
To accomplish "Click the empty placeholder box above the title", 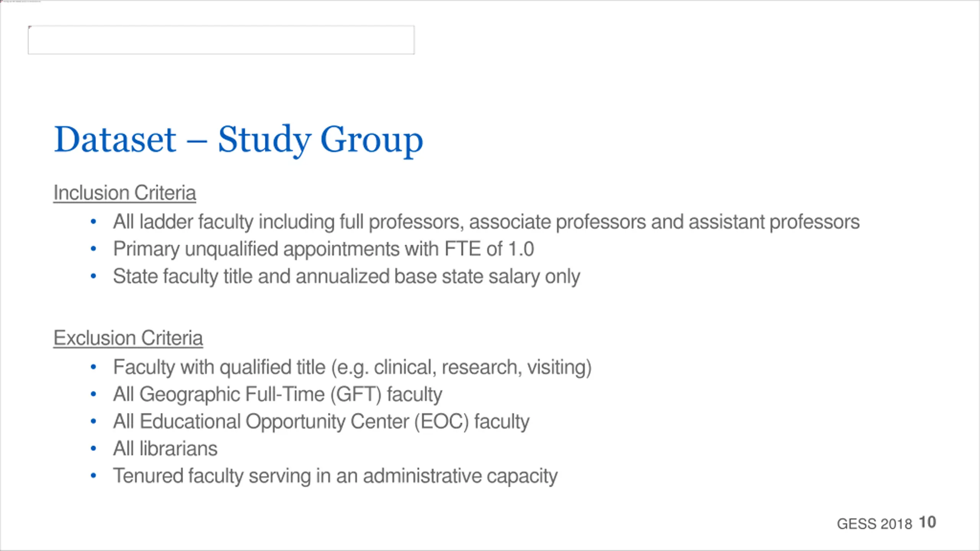I will (x=221, y=40).
